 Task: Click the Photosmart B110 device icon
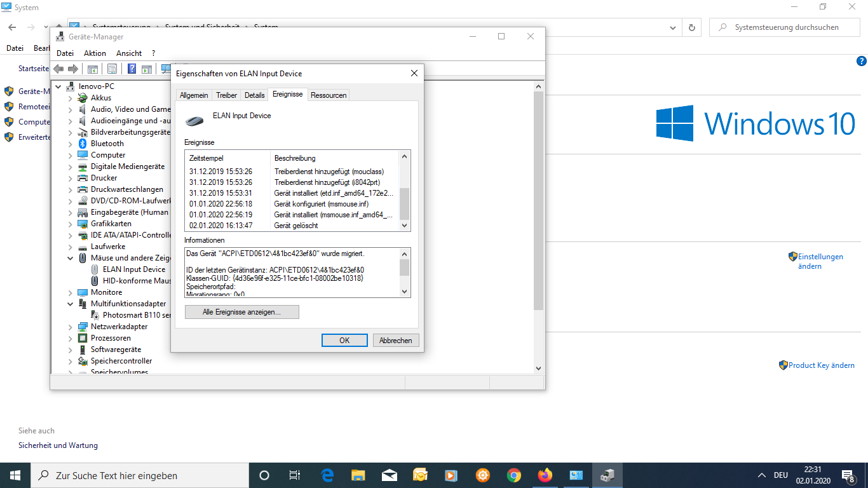click(95, 315)
